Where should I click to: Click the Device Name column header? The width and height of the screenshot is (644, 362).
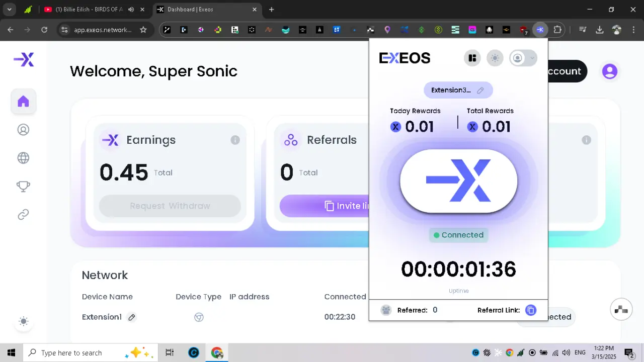107,297
